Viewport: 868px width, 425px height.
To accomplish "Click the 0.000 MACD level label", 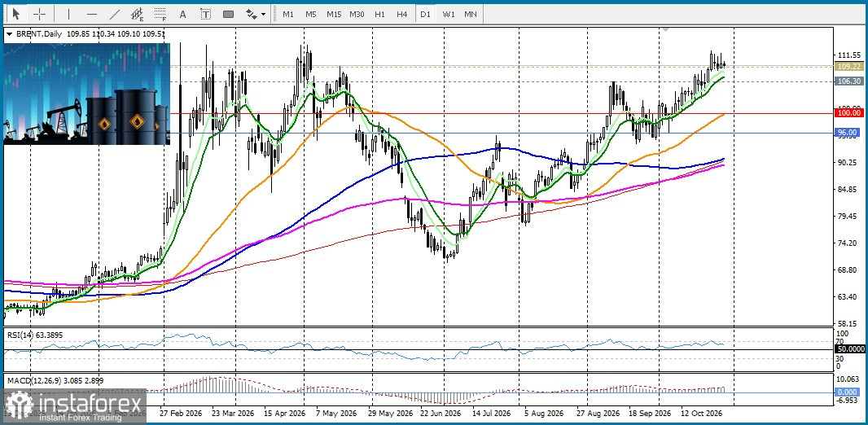I will click(x=849, y=392).
